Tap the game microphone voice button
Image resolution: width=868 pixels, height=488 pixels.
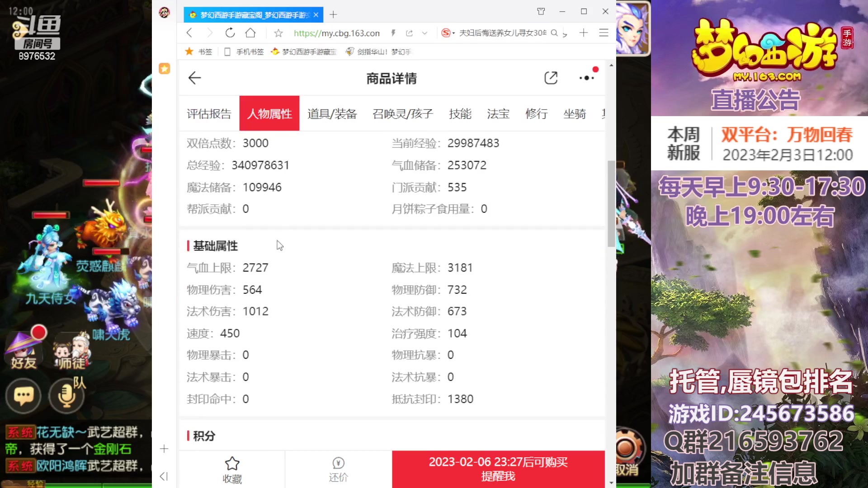pyautogui.click(x=66, y=396)
